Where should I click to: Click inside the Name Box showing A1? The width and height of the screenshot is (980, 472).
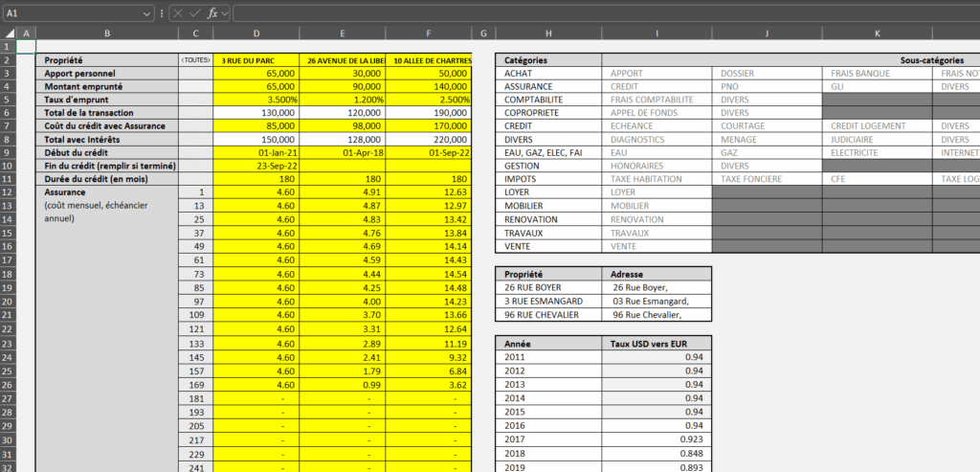click(x=67, y=13)
